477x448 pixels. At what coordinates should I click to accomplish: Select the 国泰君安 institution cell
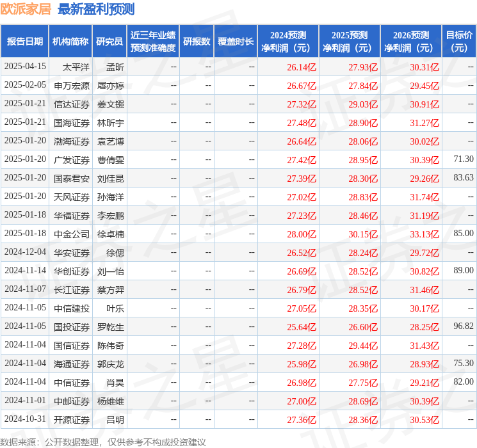pos(72,179)
